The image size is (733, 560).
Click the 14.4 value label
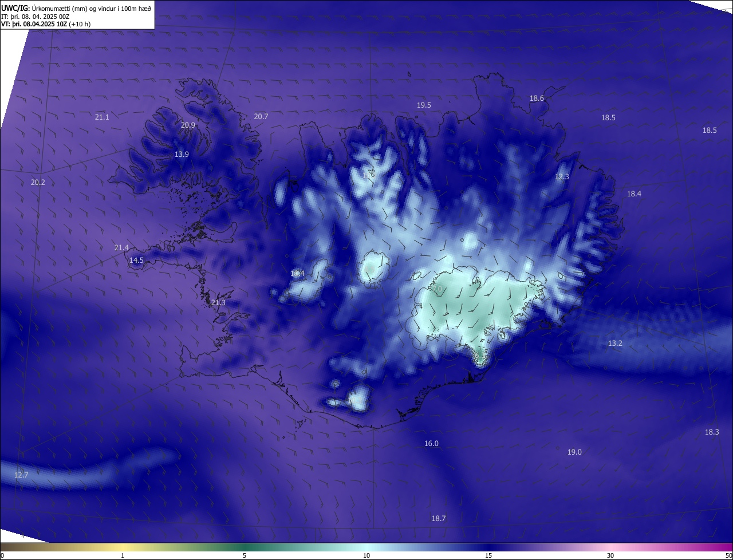tap(297, 274)
